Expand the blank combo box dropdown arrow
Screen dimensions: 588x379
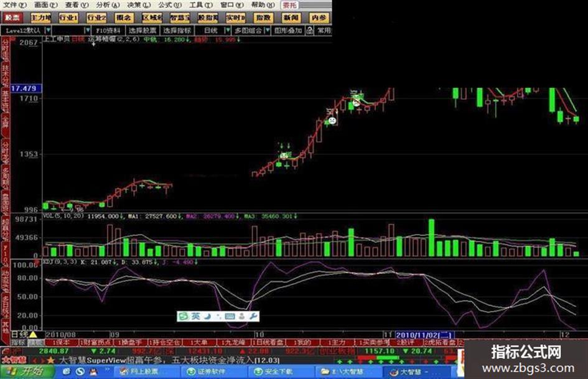[87, 30]
